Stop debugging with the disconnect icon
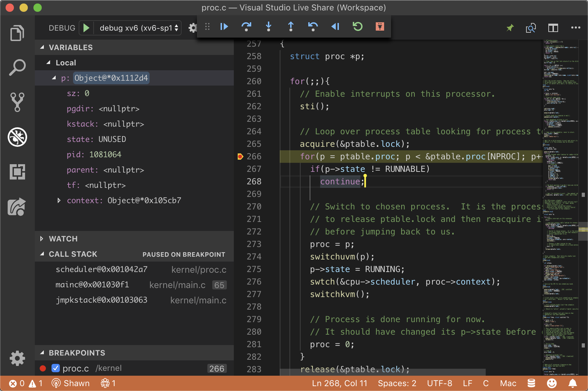The height and width of the screenshot is (391, 588). 380,26
